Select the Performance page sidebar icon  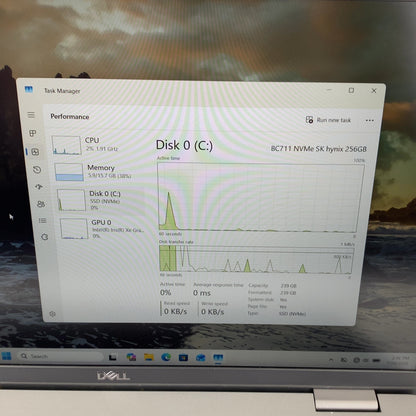click(35, 152)
